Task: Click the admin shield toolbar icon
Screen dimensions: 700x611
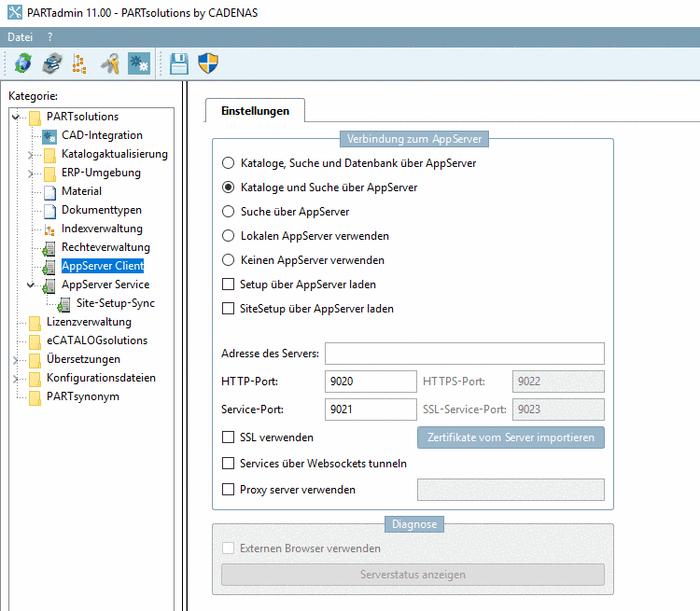Action: pos(208,63)
